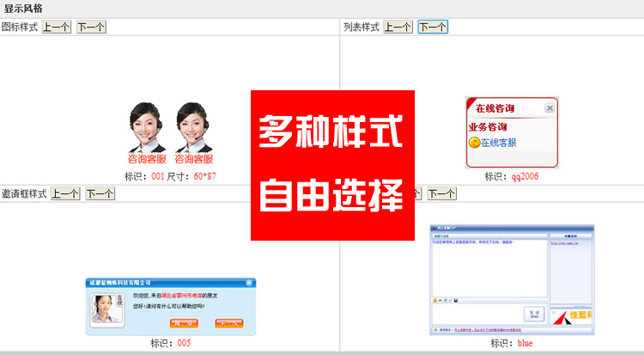Click the right orange button in invitation box

tap(229, 323)
